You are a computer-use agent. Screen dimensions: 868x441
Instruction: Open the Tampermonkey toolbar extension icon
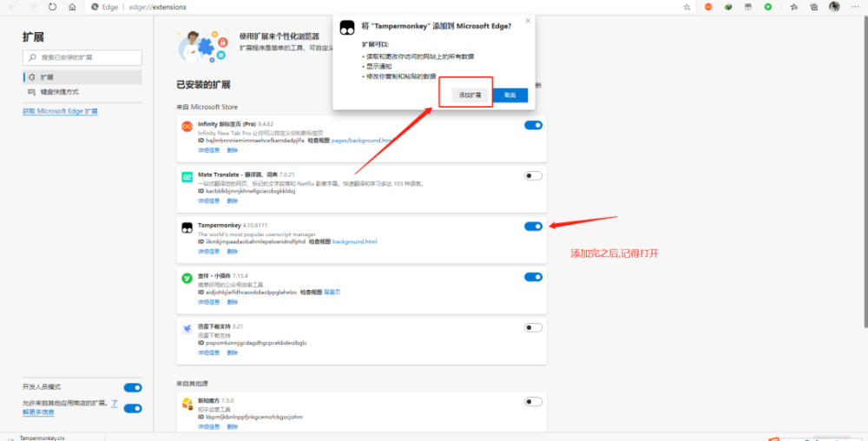748,7
